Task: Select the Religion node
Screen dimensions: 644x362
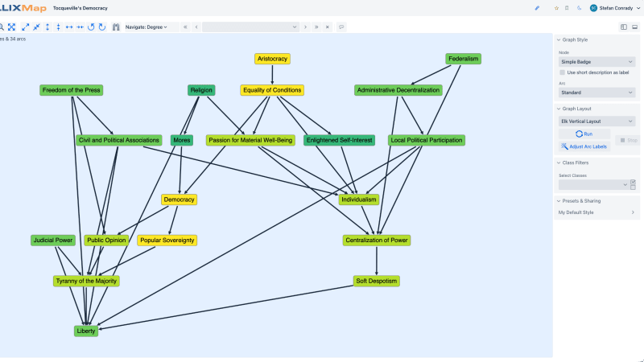Action: tap(201, 90)
